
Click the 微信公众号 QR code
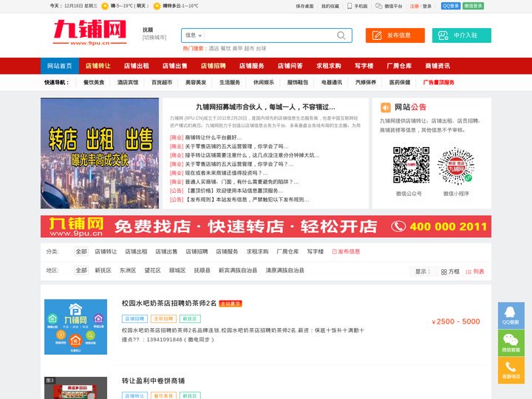(x=412, y=166)
